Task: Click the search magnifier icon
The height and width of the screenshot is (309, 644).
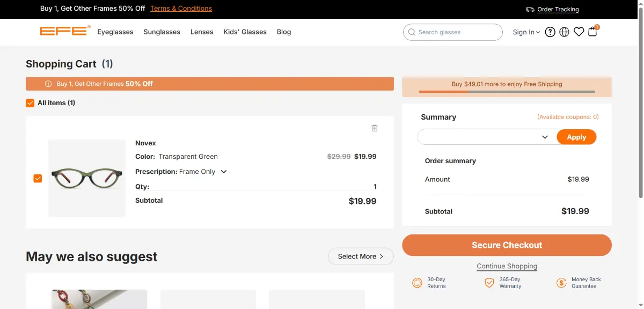Action: click(x=412, y=32)
